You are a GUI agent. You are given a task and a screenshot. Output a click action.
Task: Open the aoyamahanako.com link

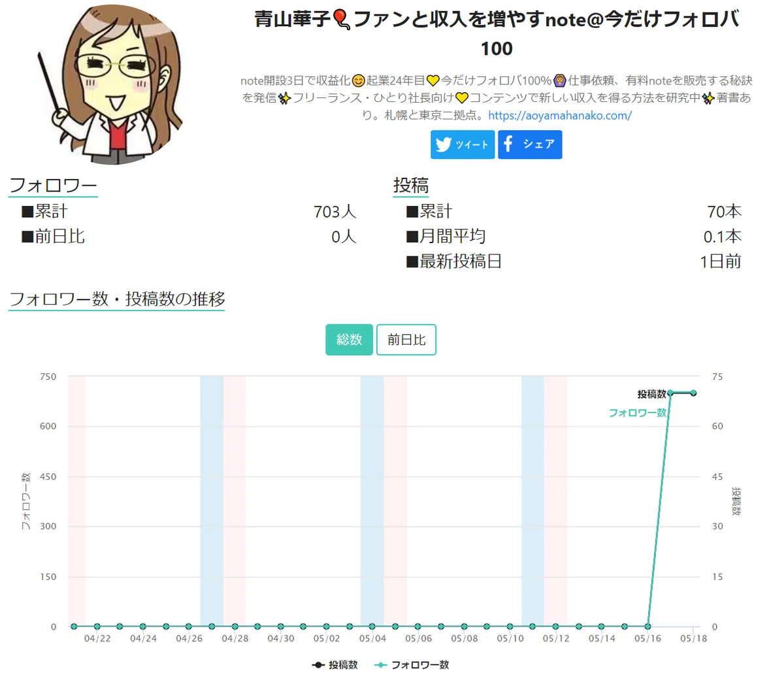click(x=560, y=116)
